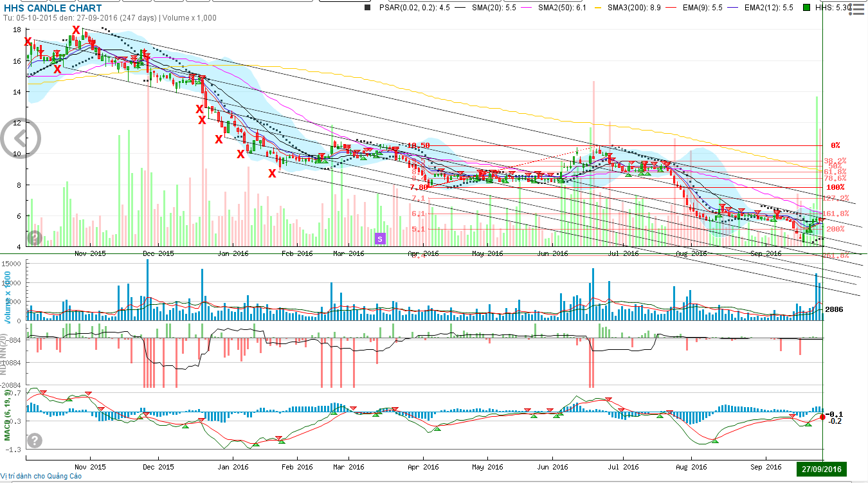Image resolution: width=868 pixels, height=483 pixels.
Task: Click the circular left arrow navigation button
Action: [x=20, y=137]
